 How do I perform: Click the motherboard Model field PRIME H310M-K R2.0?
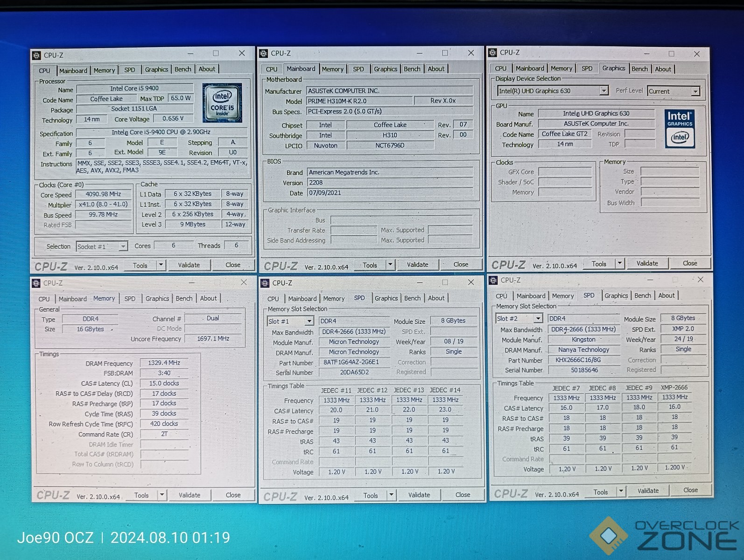point(359,101)
